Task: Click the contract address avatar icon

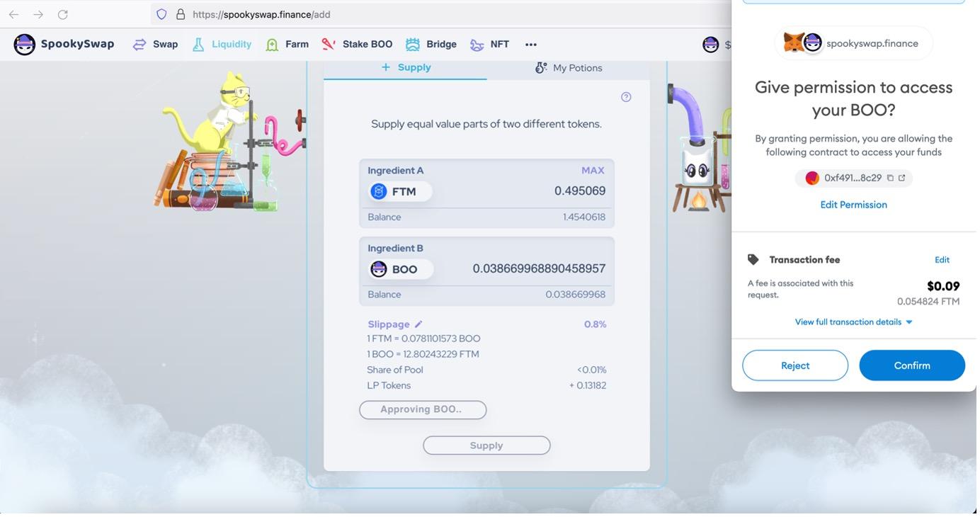Action: 812,178
